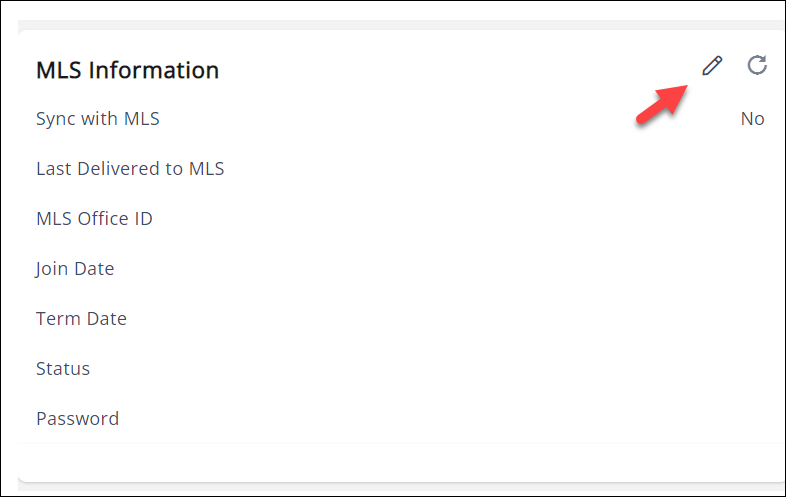Click the Join Date label

[75, 269]
